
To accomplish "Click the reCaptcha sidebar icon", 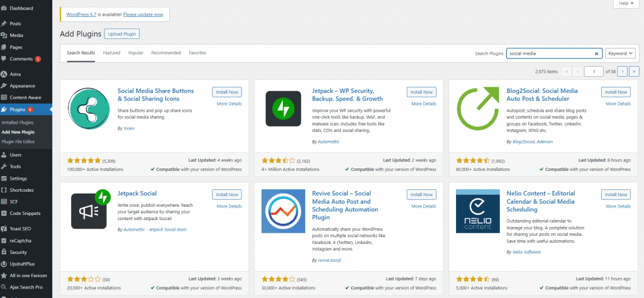I will point(4,241).
